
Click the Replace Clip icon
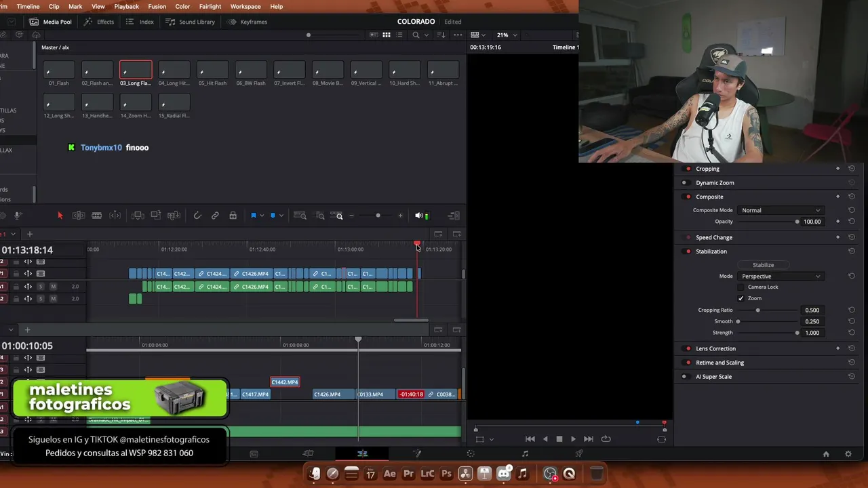174,216
